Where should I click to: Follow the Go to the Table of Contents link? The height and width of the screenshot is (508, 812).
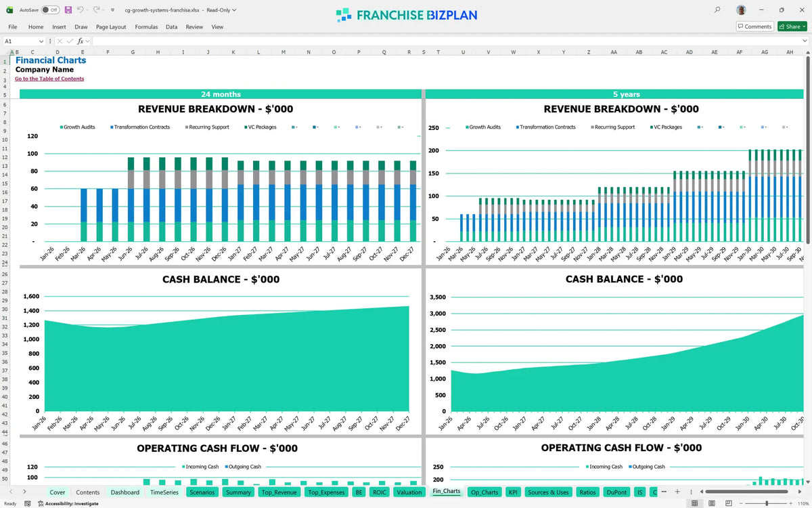coord(49,79)
